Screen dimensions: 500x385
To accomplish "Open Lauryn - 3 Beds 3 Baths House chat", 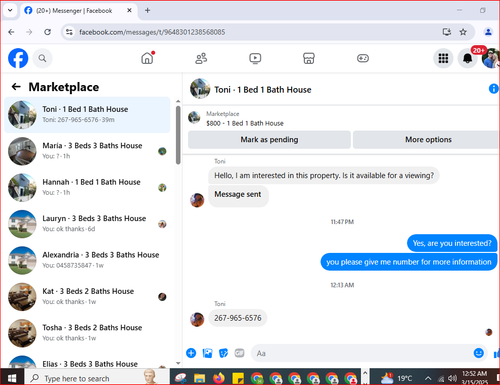I will (87, 224).
